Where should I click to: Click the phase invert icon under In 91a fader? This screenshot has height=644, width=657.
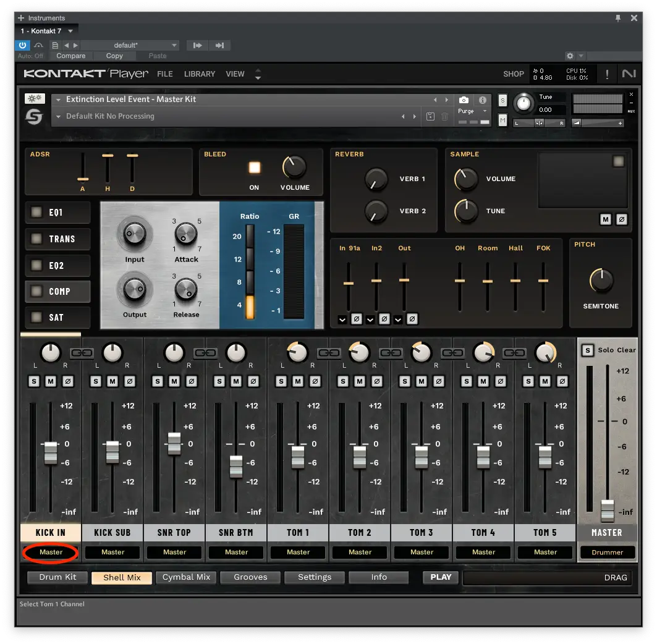point(357,319)
